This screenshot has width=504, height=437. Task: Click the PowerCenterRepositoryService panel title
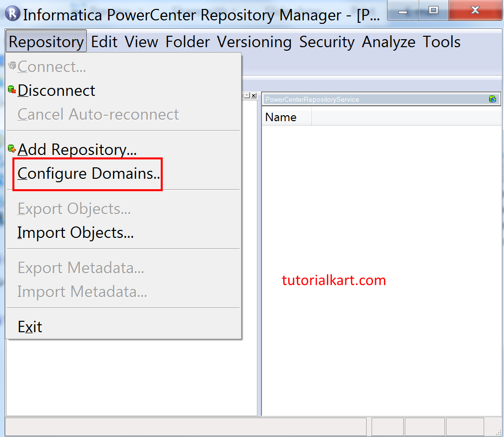click(312, 99)
